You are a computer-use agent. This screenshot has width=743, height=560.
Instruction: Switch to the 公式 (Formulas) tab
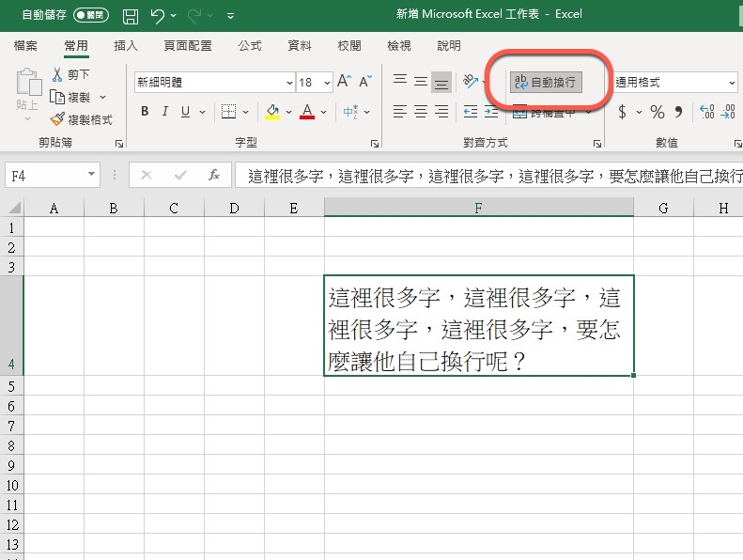(x=250, y=45)
